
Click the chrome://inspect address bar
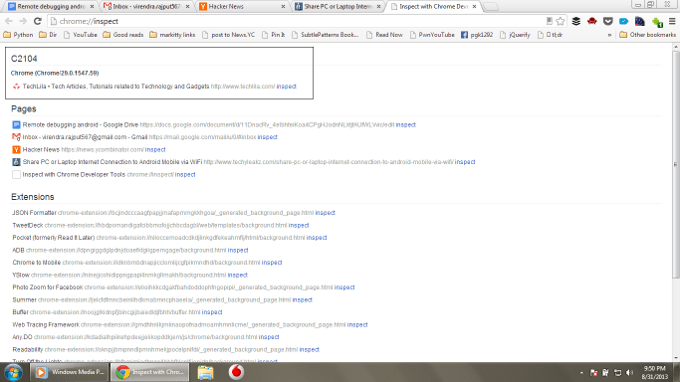click(x=299, y=21)
